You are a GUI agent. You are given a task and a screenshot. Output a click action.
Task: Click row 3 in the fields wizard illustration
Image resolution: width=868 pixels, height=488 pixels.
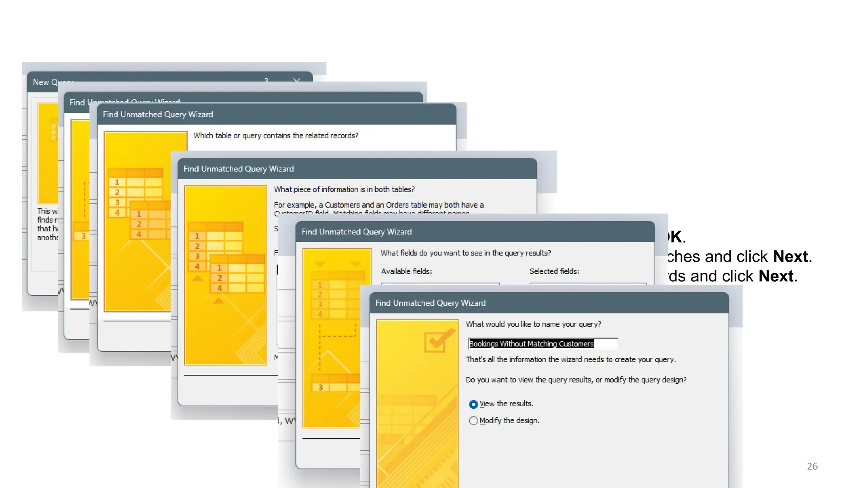click(321, 387)
